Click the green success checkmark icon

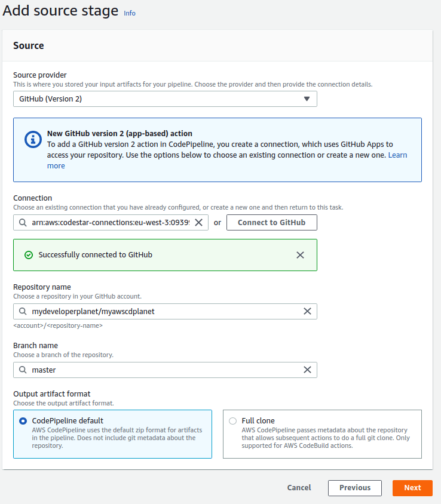click(29, 255)
